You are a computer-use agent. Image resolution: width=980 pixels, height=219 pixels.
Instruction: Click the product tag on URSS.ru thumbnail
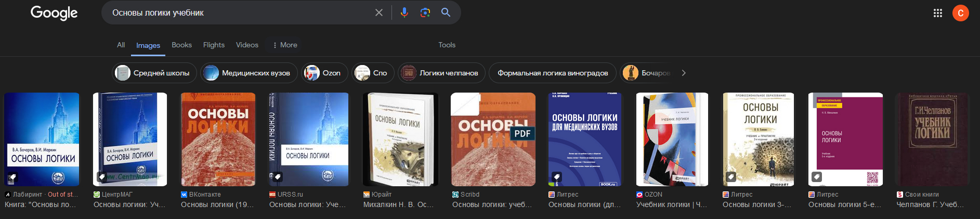[278, 177]
